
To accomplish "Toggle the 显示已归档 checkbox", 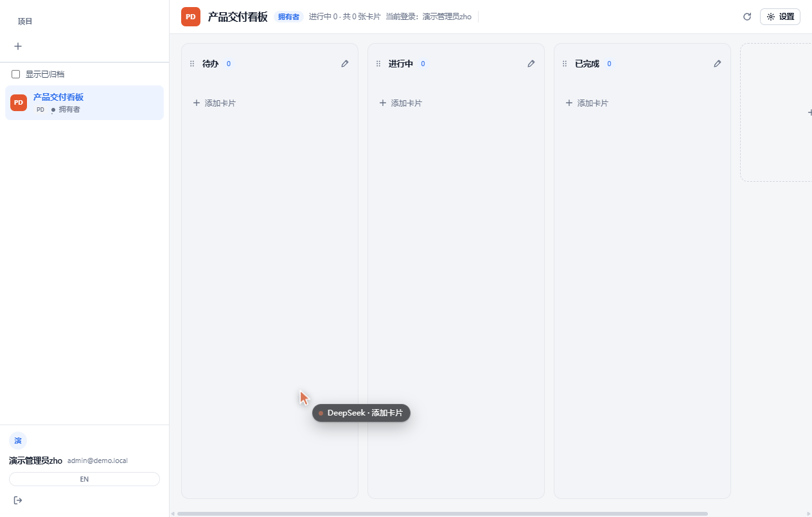I will (16, 74).
